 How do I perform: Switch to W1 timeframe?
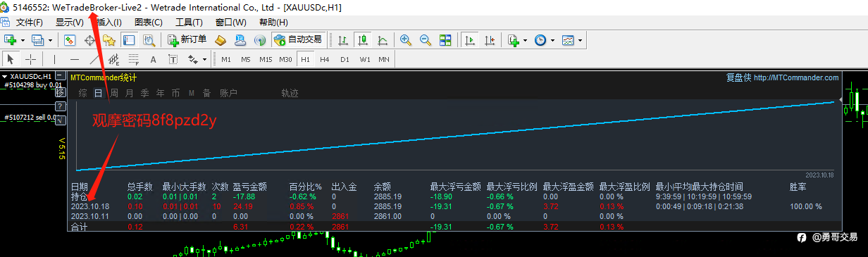364,59
